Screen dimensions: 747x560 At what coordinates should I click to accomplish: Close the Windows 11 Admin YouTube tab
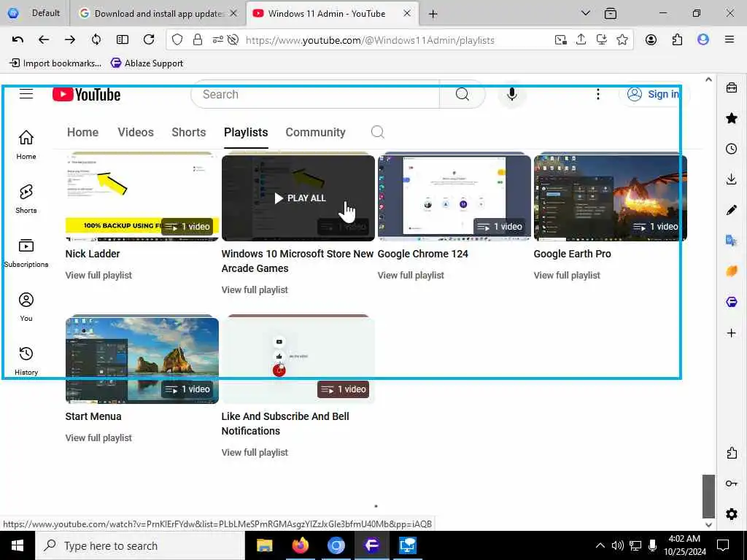tap(407, 13)
